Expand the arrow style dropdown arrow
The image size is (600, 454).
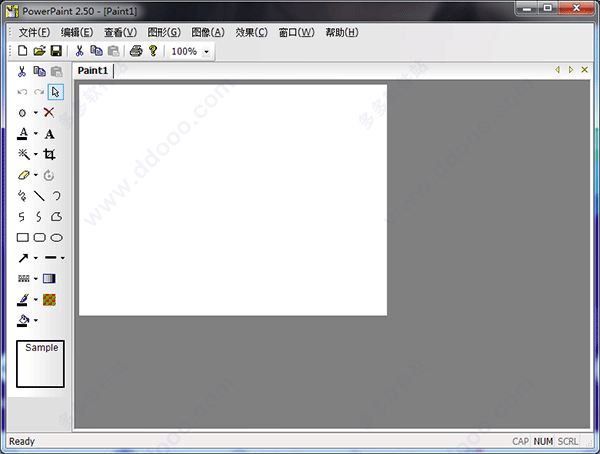[36, 258]
